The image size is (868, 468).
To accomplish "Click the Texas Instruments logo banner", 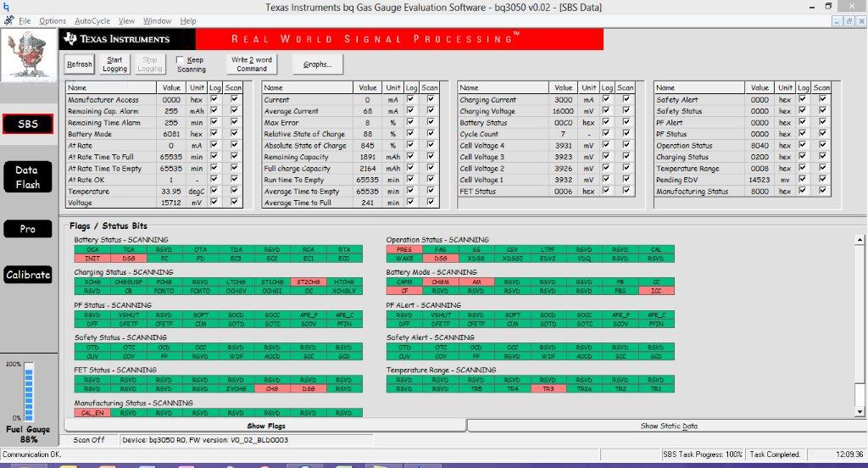I will [x=127, y=39].
